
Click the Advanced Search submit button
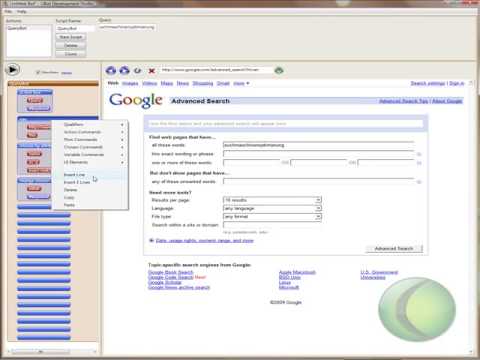(394, 249)
